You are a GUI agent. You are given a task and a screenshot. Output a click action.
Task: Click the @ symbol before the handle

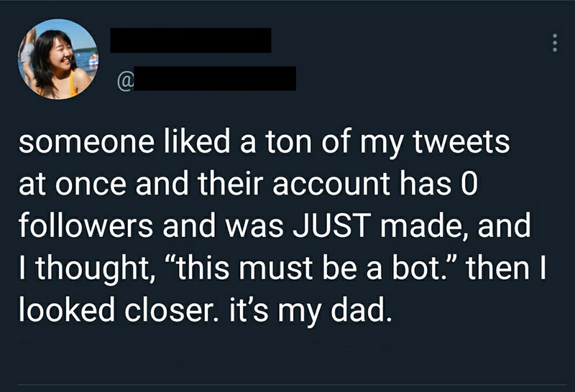(x=121, y=78)
